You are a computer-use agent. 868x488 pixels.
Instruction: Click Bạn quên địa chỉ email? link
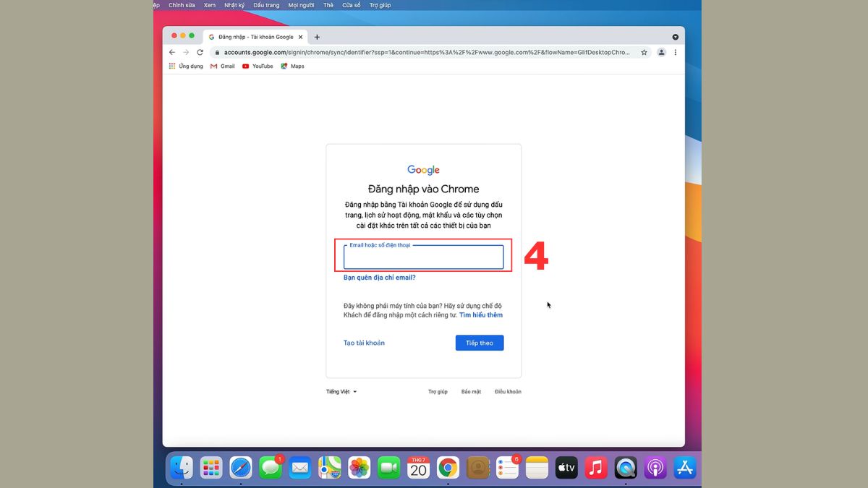pos(380,278)
